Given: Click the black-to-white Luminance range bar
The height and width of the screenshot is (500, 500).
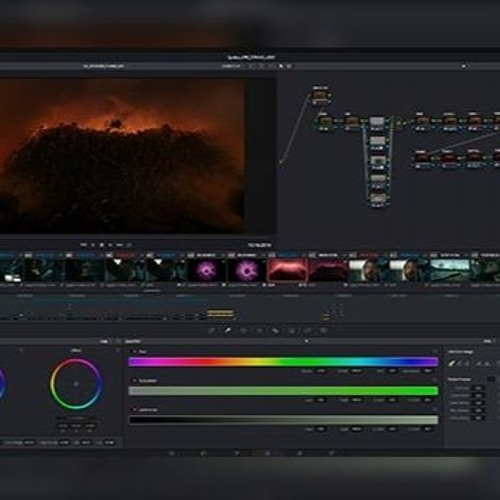Looking at the screenshot, I should point(283,420).
